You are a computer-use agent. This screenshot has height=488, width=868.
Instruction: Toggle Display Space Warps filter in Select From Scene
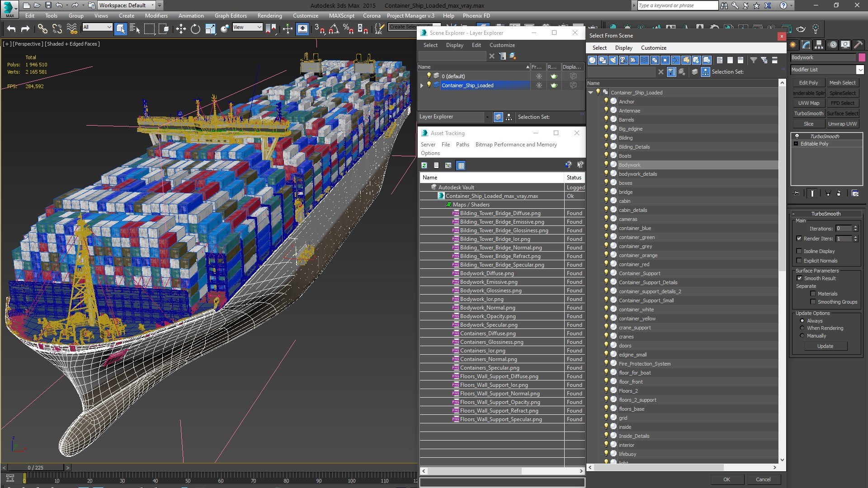pos(644,60)
